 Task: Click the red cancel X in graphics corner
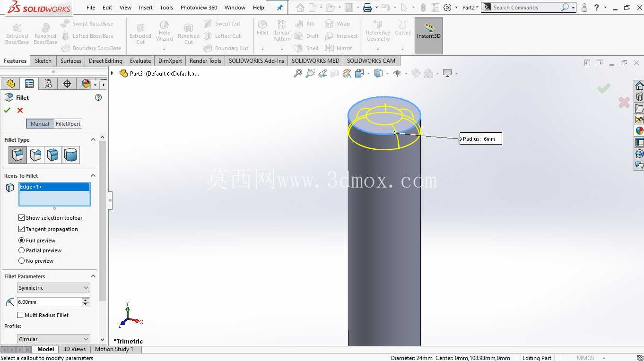[x=624, y=102]
